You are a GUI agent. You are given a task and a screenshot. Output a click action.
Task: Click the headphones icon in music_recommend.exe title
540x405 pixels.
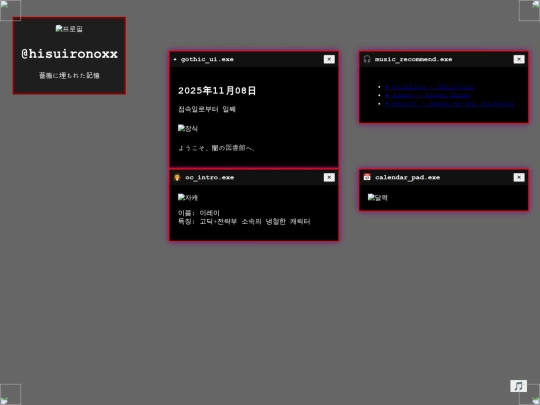coord(367,59)
